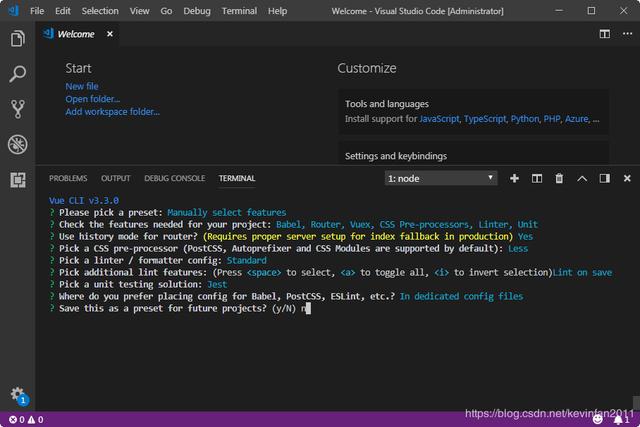Open the Go menu
Screen dimensions: 640x427
(166, 11)
